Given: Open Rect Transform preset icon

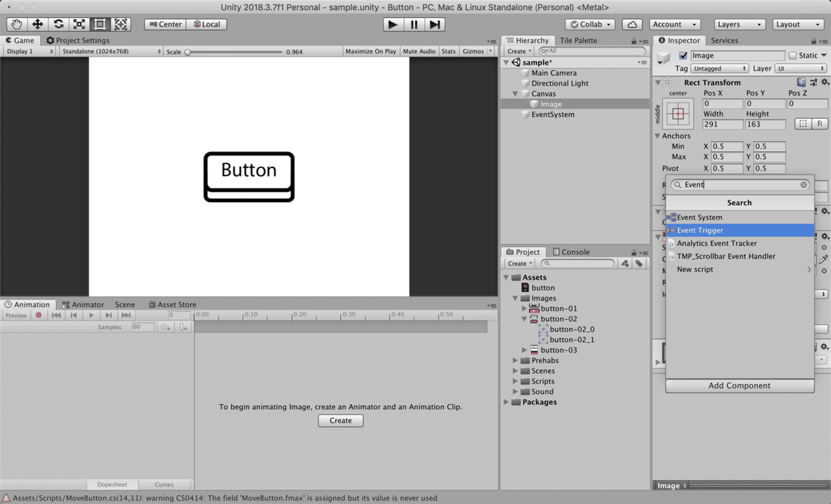Looking at the screenshot, I should click(812, 82).
